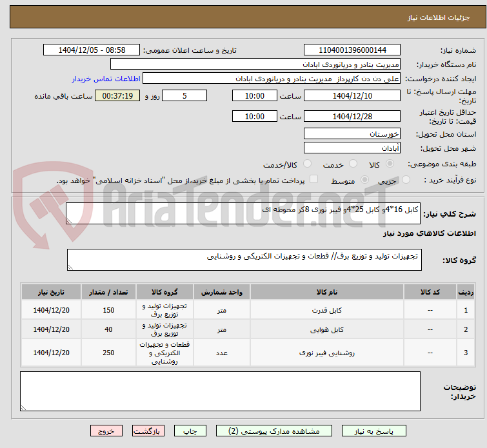Click the پاسخ به نیاز button

point(373,431)
